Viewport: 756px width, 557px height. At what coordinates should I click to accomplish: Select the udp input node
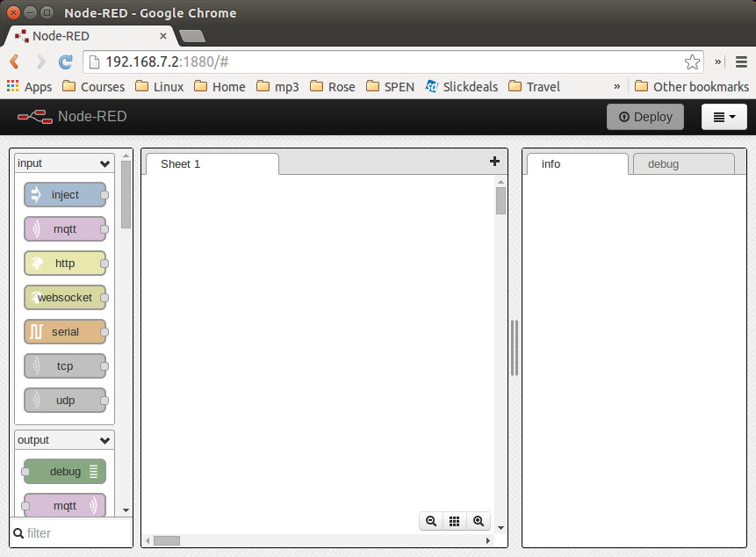click(65, 401)
